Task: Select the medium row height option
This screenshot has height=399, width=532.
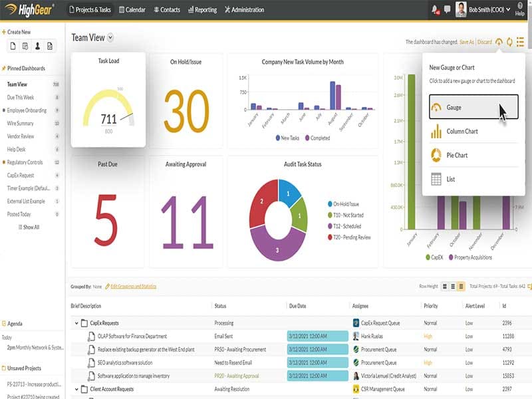Action: point(453,286)
